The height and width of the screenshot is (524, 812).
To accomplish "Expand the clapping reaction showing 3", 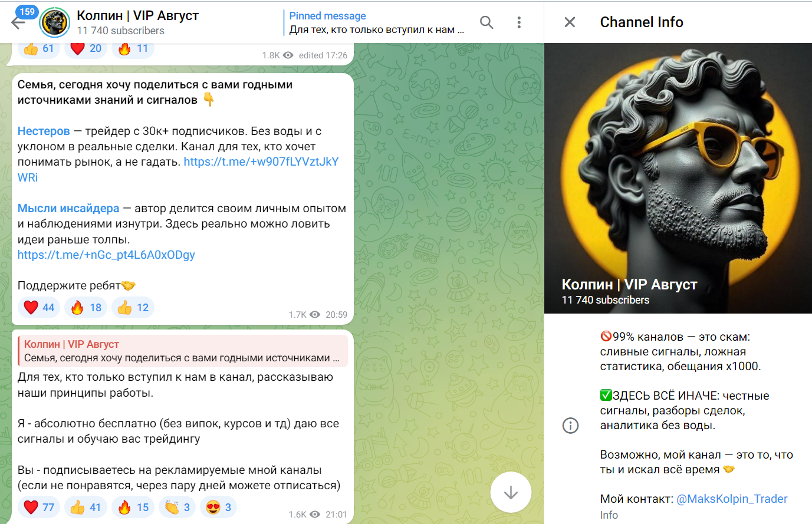I will (176, 507).
